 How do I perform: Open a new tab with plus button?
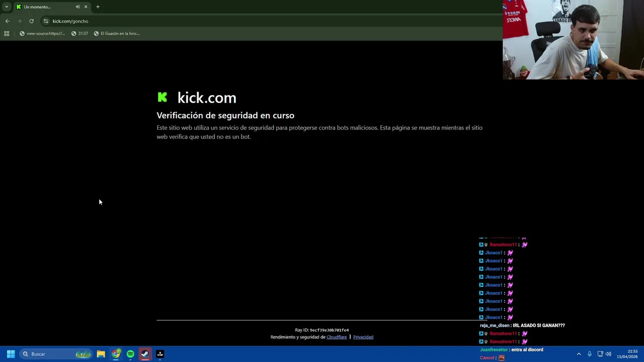click(x=98, y=7)
